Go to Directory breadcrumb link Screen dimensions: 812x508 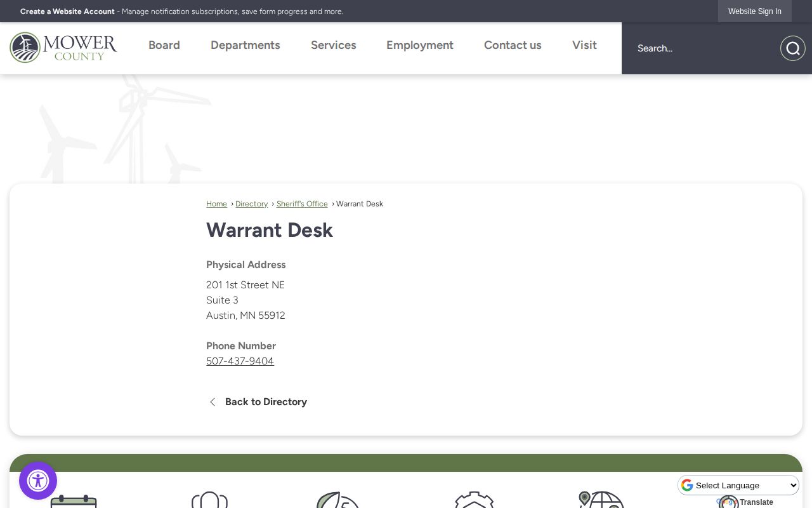(x=251, y=204)
